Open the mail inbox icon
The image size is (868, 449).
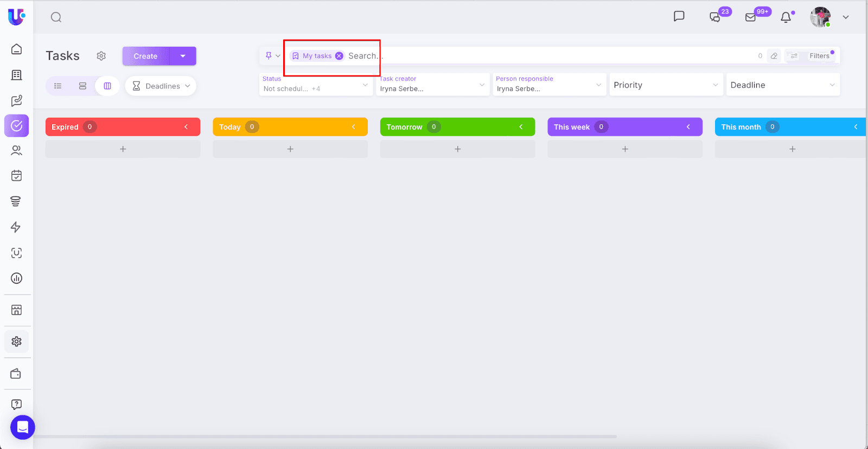click(751, 17)
